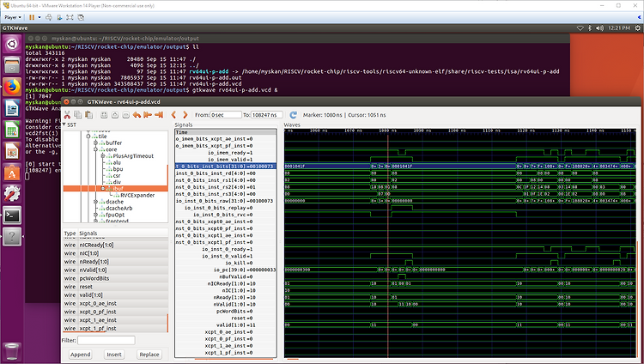The width and height of the screenshot is (644, 364).
Task: Expand the fpuOpt node in the SST tree
Action: [95, 215]
